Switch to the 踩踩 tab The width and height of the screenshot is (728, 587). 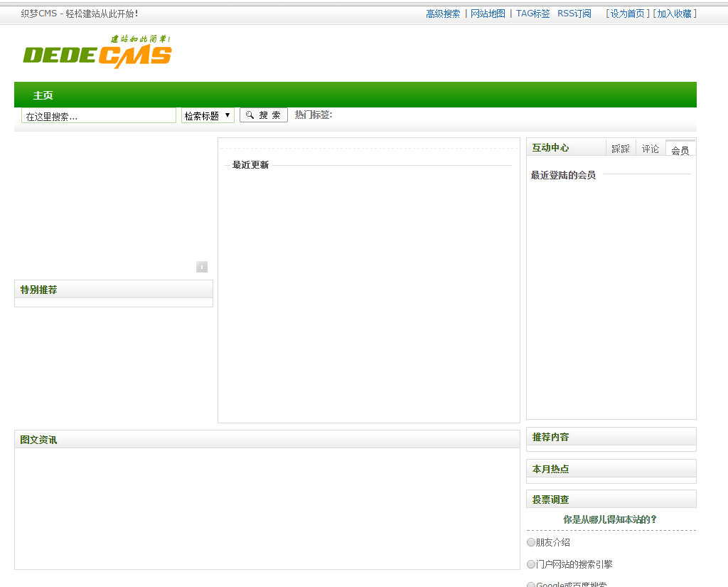[621, 149]
